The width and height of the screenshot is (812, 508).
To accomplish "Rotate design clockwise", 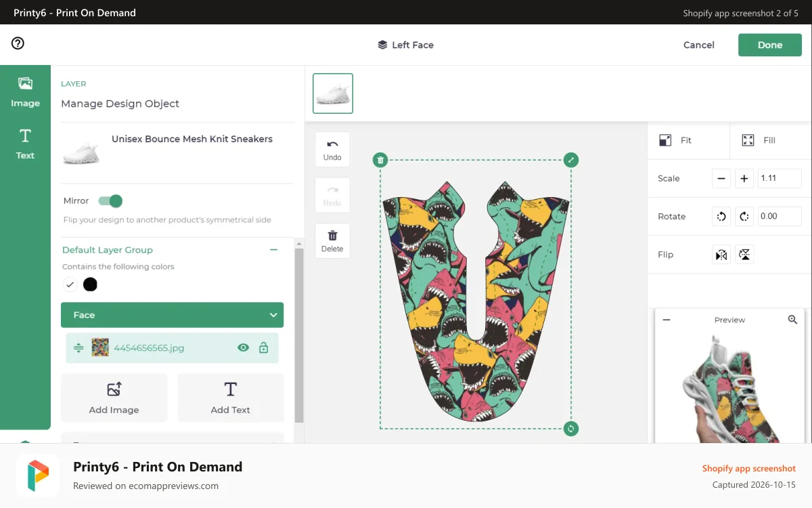I will pos(744,217).
